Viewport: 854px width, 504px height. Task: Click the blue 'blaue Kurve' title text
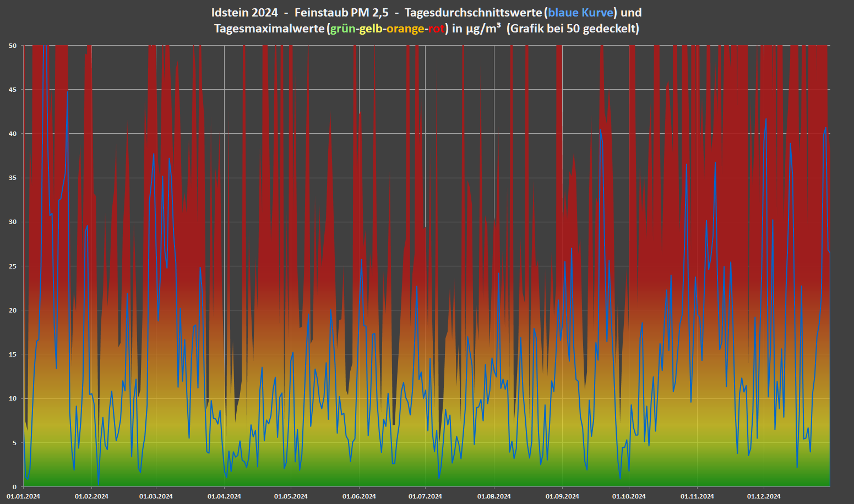pos(580,13)
